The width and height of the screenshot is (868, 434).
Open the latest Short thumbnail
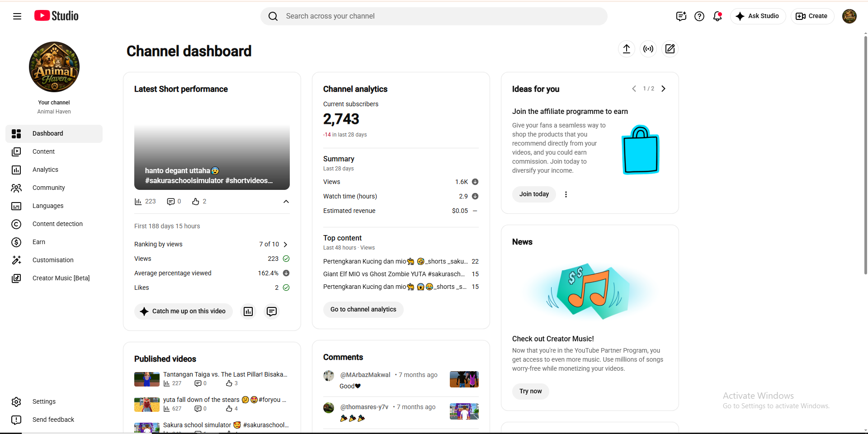point(212,146)
